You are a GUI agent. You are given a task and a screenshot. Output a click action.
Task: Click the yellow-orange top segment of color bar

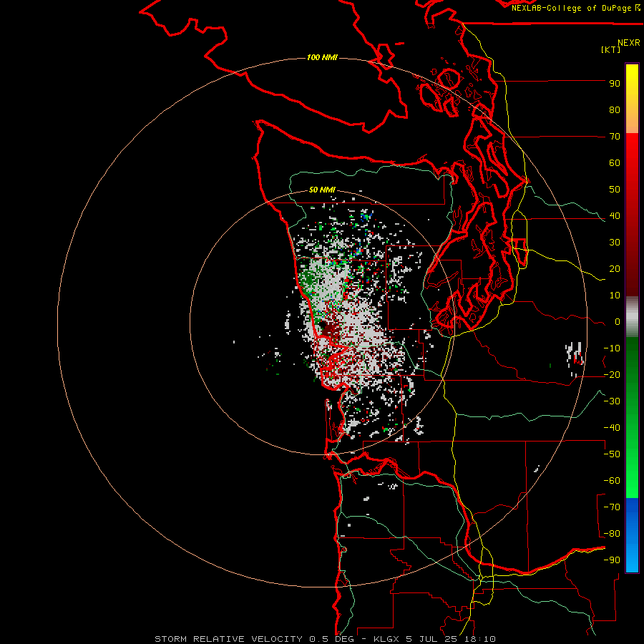[x=632, y=99]
